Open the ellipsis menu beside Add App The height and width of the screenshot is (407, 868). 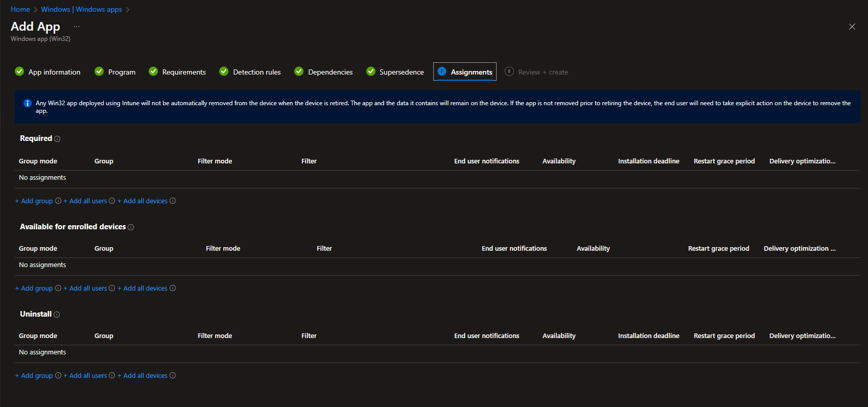tap(77, 27)
